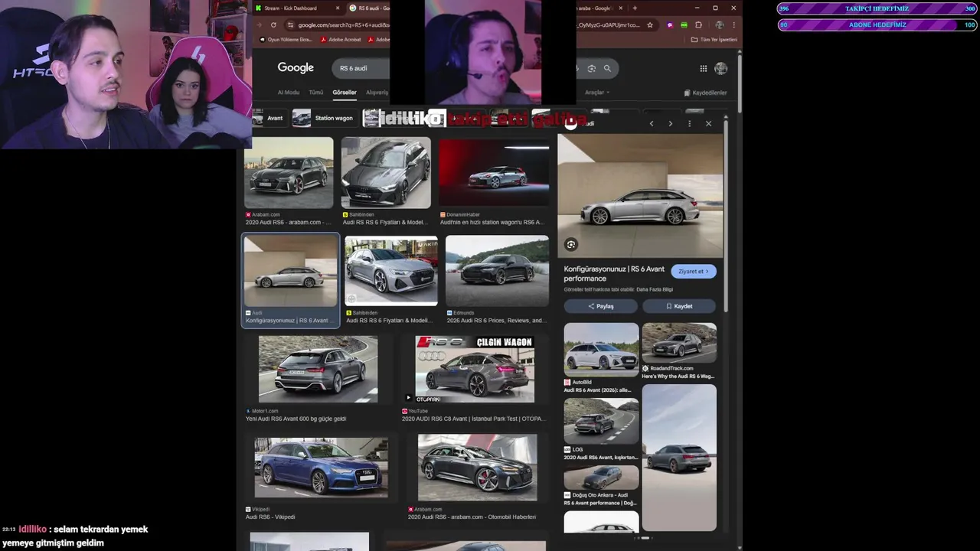Select the Görseller search tab
The width and height of the screenshot is (980, 551).
coord(345,93)
